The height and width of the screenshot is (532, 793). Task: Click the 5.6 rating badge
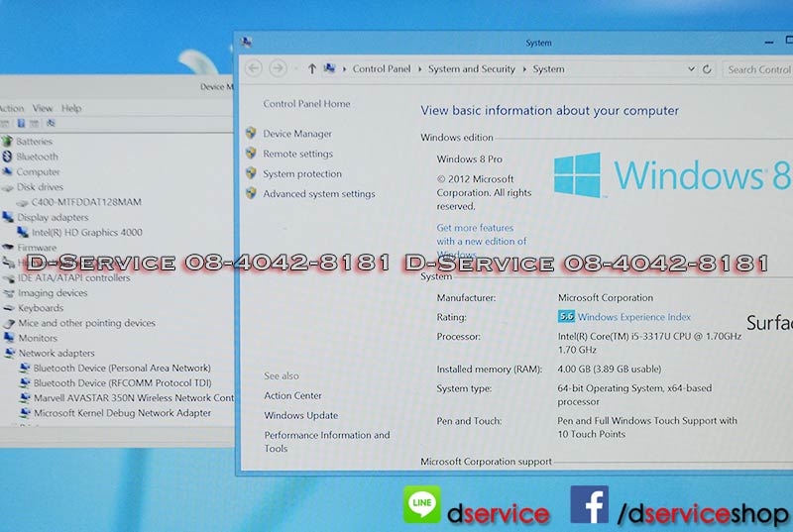click(566, 316)
